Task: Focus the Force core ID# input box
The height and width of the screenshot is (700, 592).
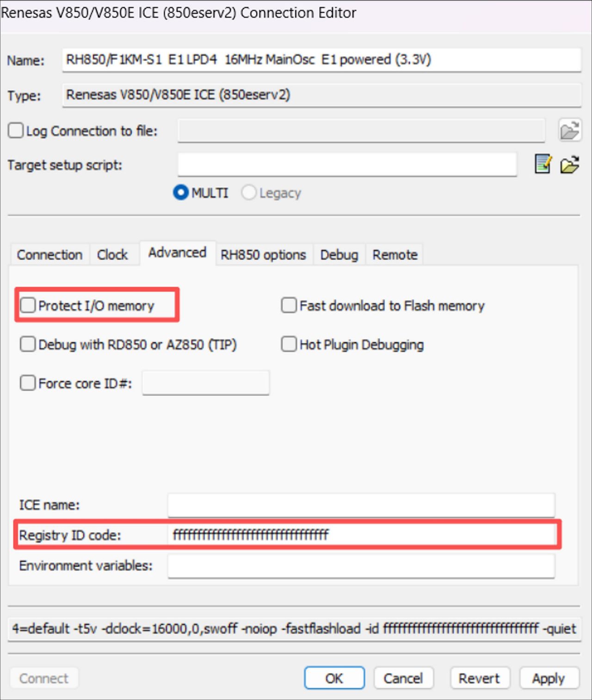Action: click(206, 383)
